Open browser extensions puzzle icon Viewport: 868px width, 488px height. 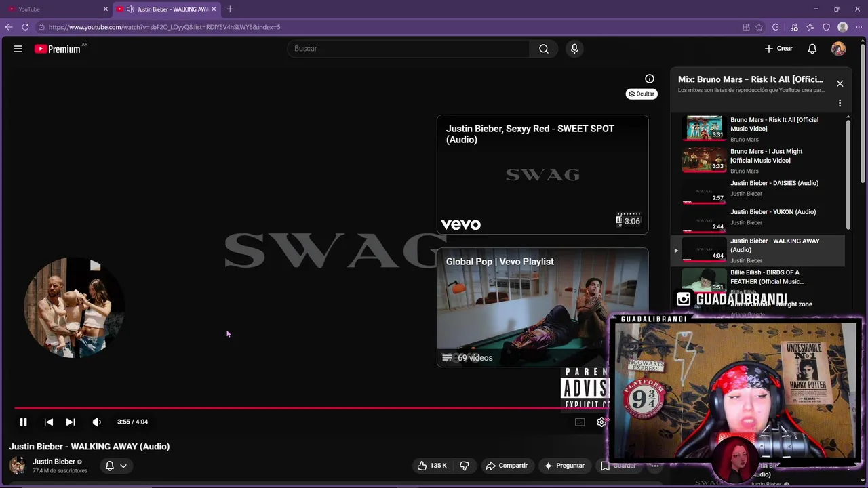point(776,27)
